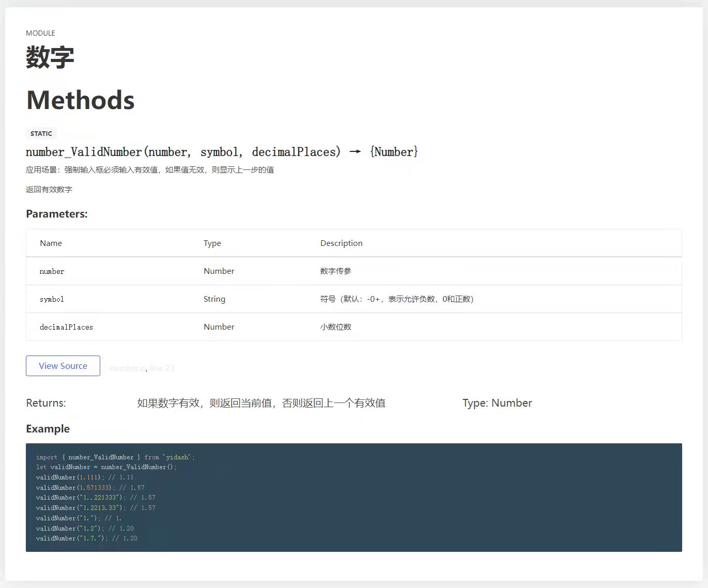
Task: Click the validNumber("1..221333") code line
Action: click(x=96, y=498)
